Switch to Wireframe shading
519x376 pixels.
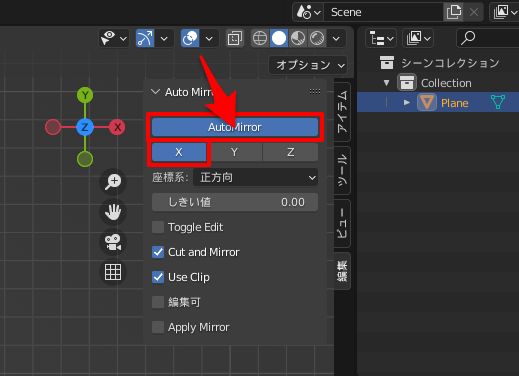click(260, 38)
